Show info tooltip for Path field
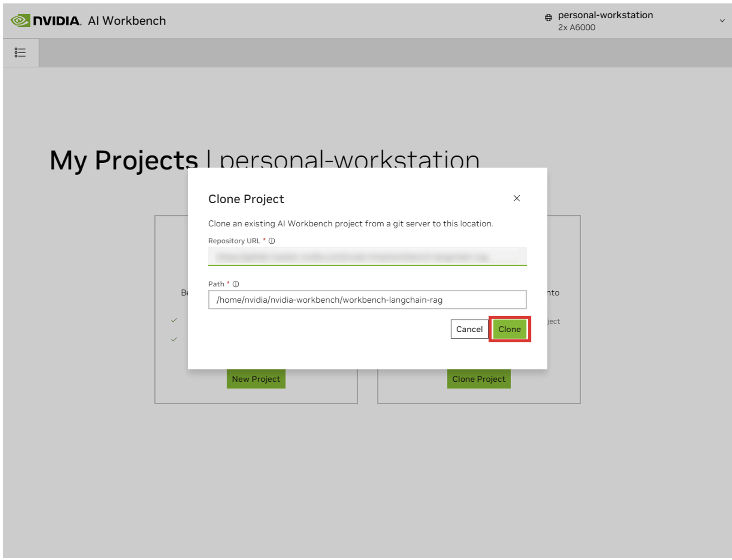732x560 pixels. tap(236, 284)
